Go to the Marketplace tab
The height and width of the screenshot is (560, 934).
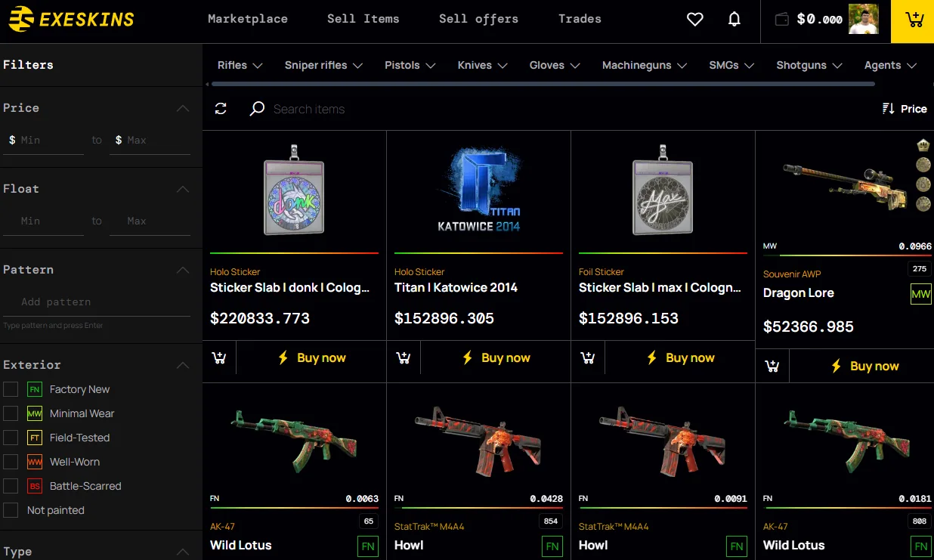click(248, 19)
